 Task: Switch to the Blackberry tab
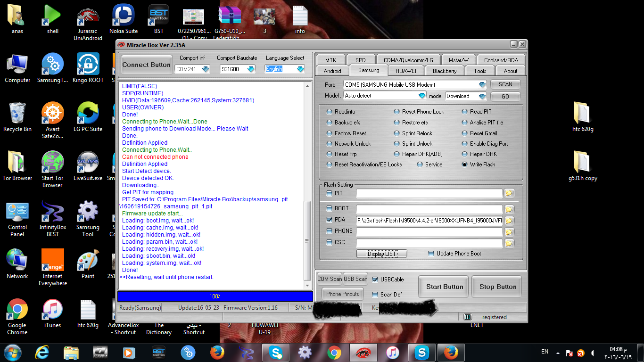(445, 71)
